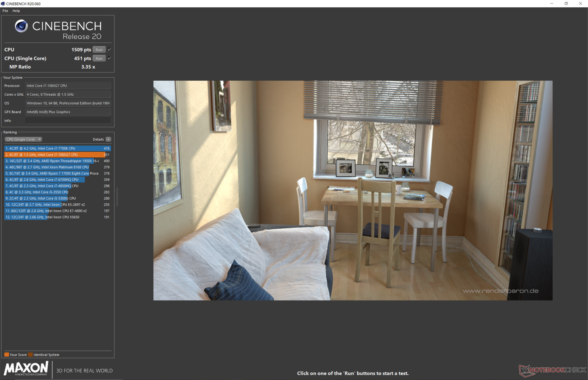
Task: Select ranking row Intel Xeon CPU E5-2697 v2
Action: click(58, 205)
